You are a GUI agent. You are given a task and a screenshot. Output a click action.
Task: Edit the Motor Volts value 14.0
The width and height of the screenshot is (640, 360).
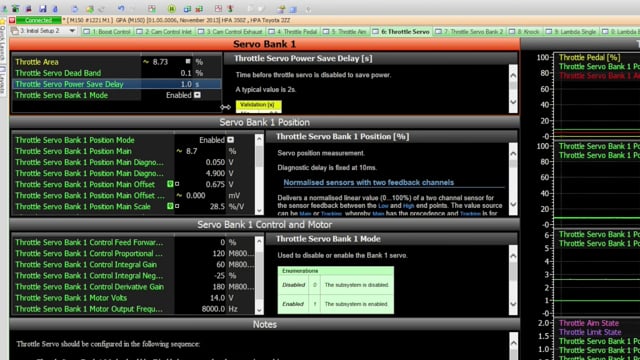217,298
